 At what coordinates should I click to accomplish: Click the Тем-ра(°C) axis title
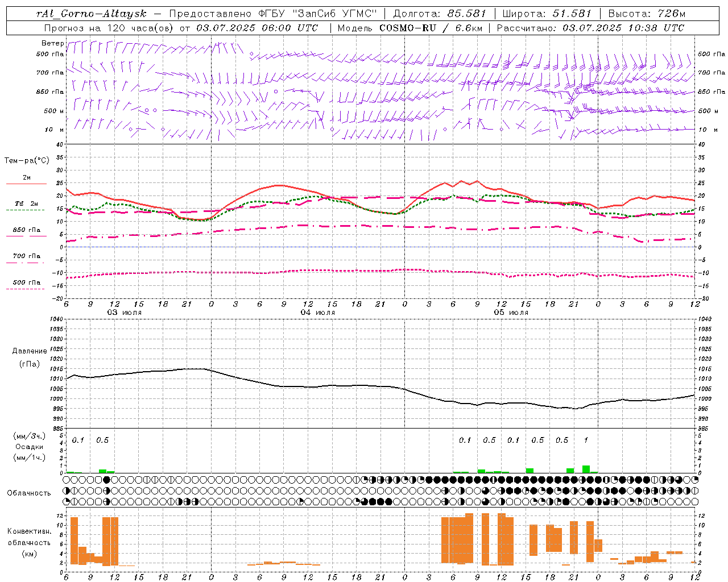click(27, 161)
